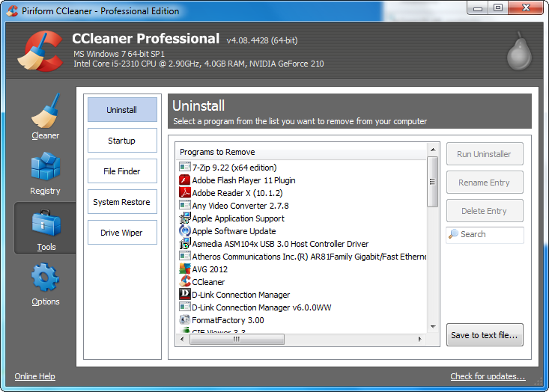Maximize the CCleaner window

coord(498,8)
